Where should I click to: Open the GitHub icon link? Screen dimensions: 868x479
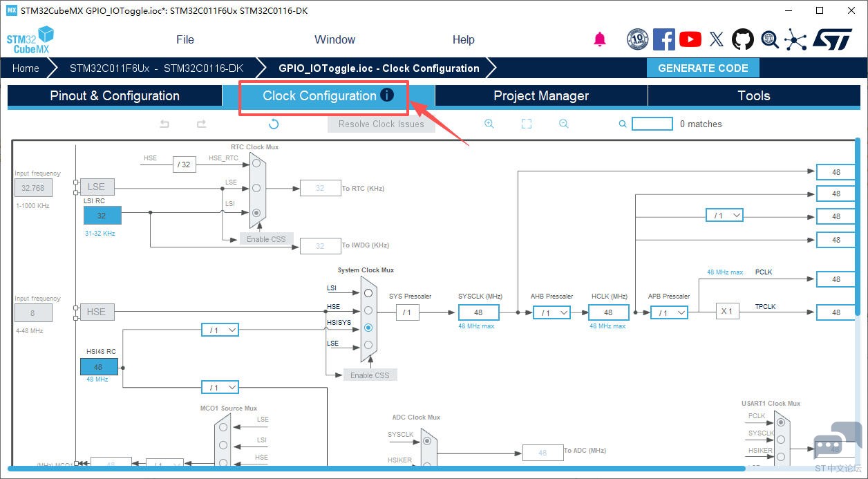[x=743, y=39]
